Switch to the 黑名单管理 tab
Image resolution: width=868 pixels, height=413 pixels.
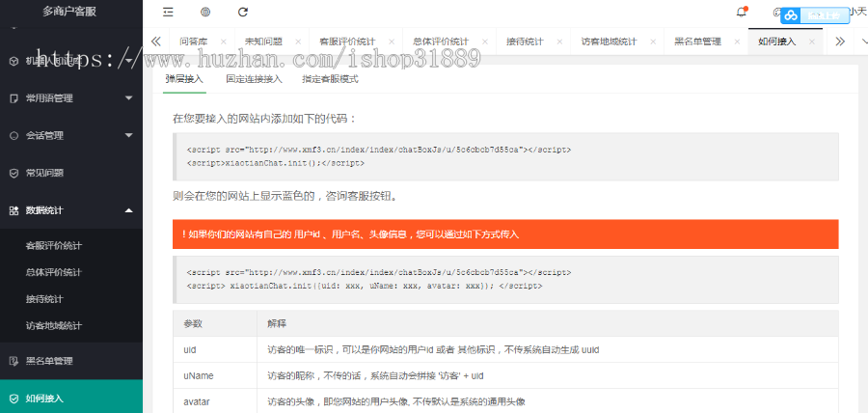[x=697, y=41]
